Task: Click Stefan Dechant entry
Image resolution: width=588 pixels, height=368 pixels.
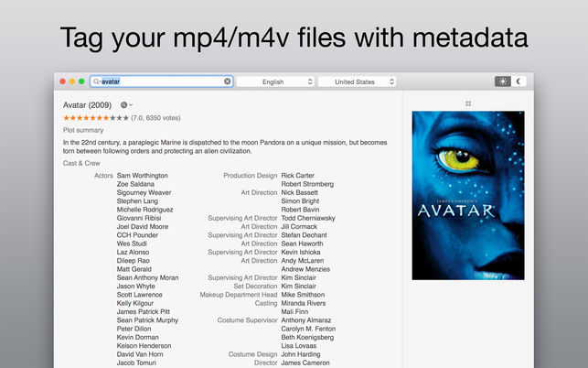Action: coord(305,235)
